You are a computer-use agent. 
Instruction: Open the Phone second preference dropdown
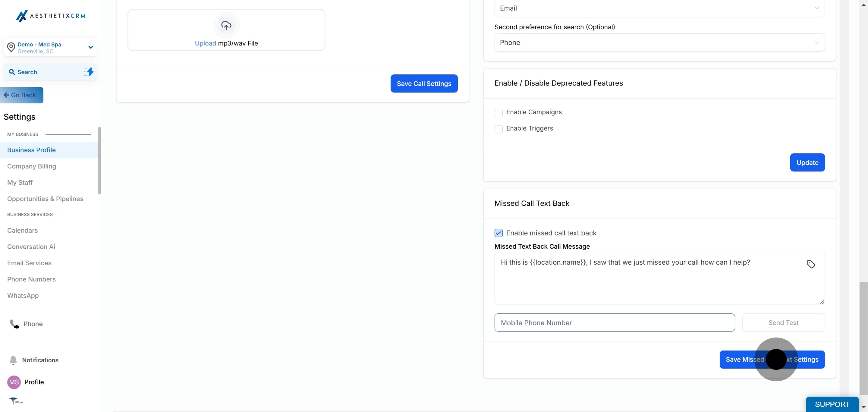(x=659, y=43)
